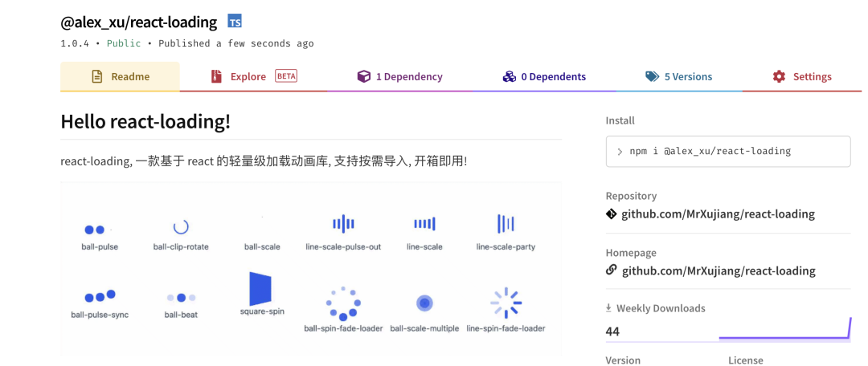The height and width of the screenshot is (366, 868).
Task: Click the Dependents stacked cubes icon
Action: (509, 77)
